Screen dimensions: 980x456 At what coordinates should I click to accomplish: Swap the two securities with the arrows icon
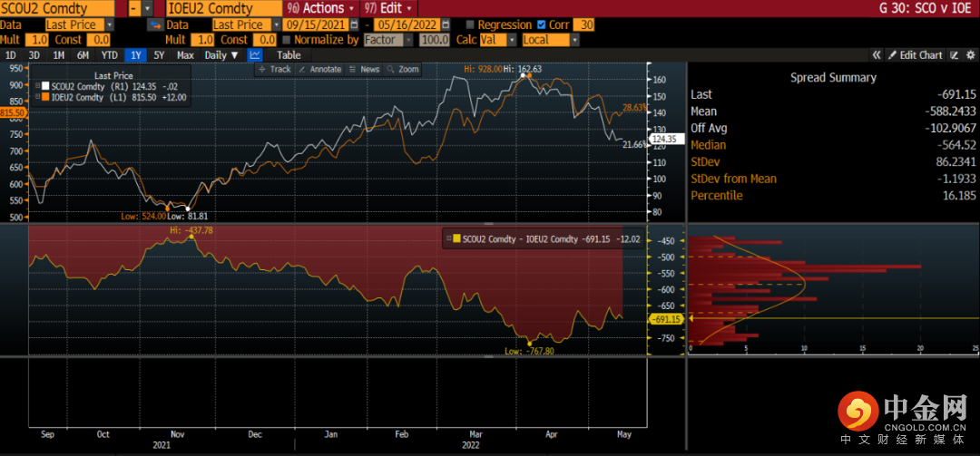coord(155,25)
